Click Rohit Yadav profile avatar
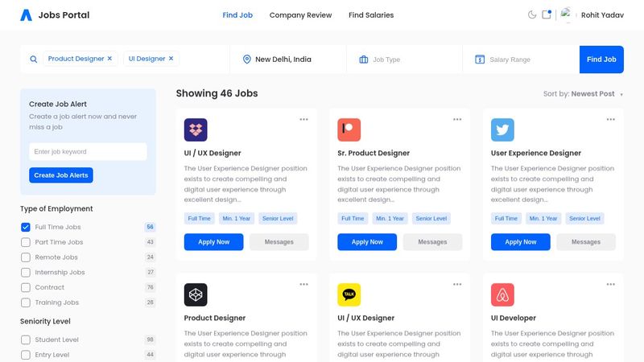This screenshot has height=362, width=644. click(x=567, y=14)
